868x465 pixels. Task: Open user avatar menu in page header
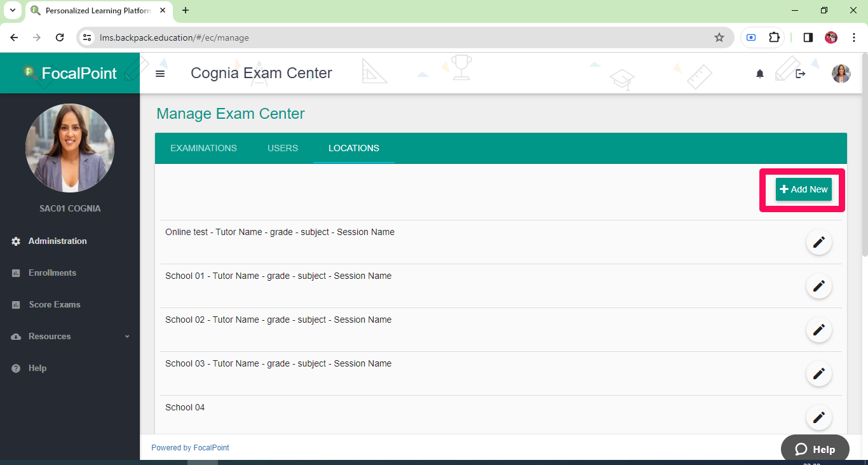(x=841, y=74)
